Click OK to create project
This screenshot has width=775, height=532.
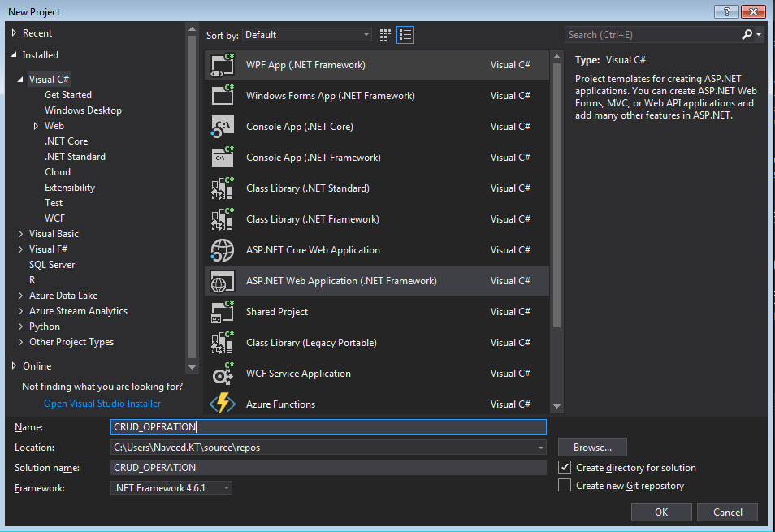pyautogui.click(x=661, y=513)
